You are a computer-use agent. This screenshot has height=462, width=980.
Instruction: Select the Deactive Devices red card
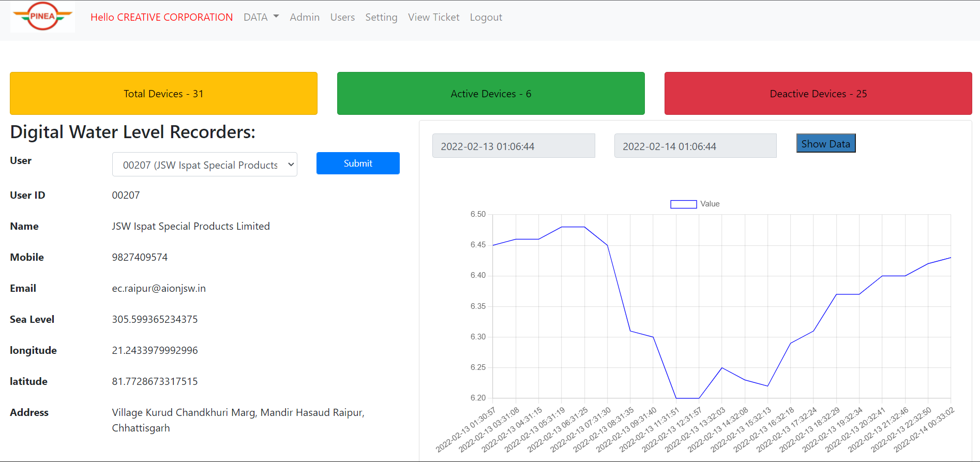(818, 94)
